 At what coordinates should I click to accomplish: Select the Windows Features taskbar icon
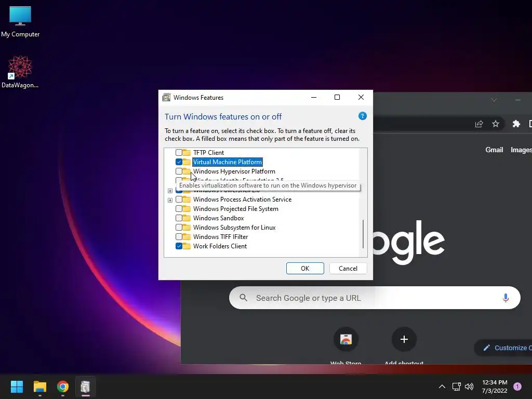point(86,387)
